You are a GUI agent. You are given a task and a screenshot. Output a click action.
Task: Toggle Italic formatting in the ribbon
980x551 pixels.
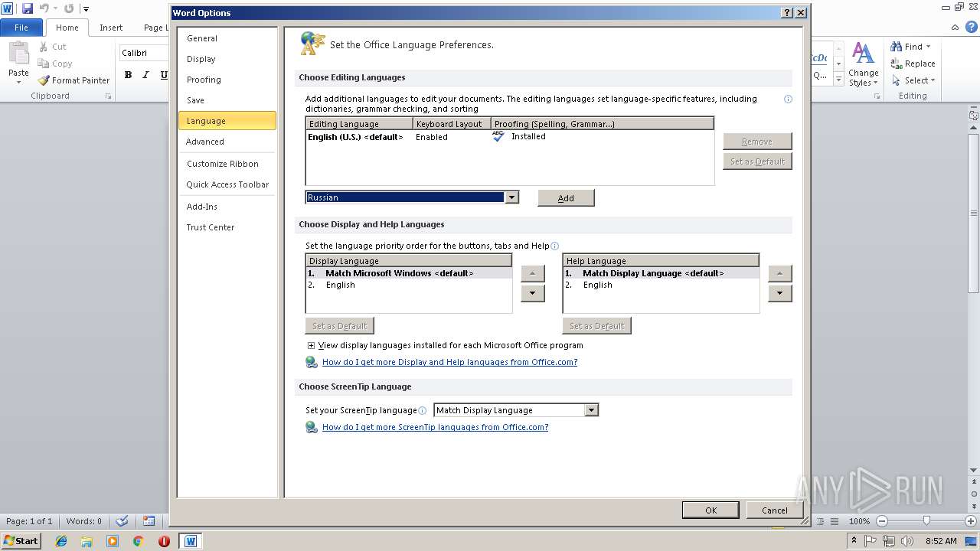[x=145, y=75]
